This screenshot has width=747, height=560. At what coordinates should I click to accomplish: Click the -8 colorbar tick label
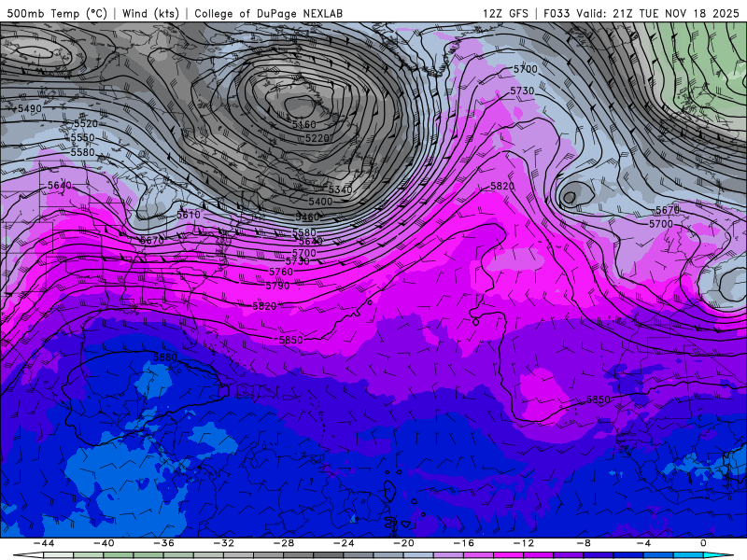pos(585,543)
